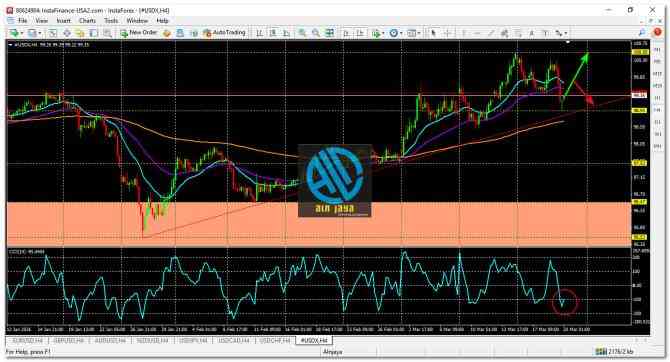Open the Profiles toolbar icon
The height and width of the screenshot is (362, 670).
coord(32,33)
